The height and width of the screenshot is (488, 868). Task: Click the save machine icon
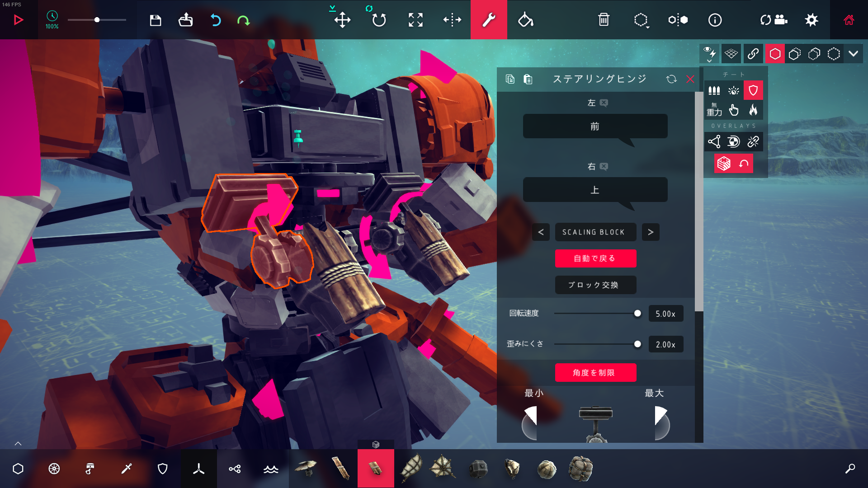click(155, 20)
